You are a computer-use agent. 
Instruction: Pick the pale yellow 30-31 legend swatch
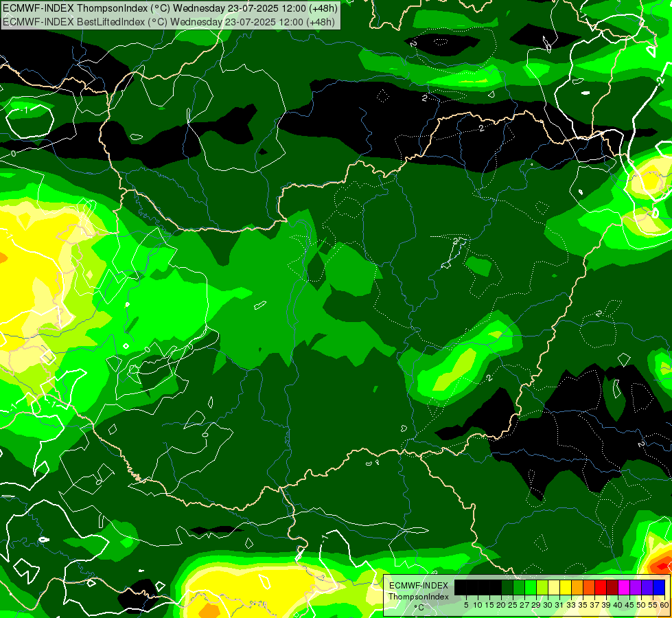click(x=554, y=587)
